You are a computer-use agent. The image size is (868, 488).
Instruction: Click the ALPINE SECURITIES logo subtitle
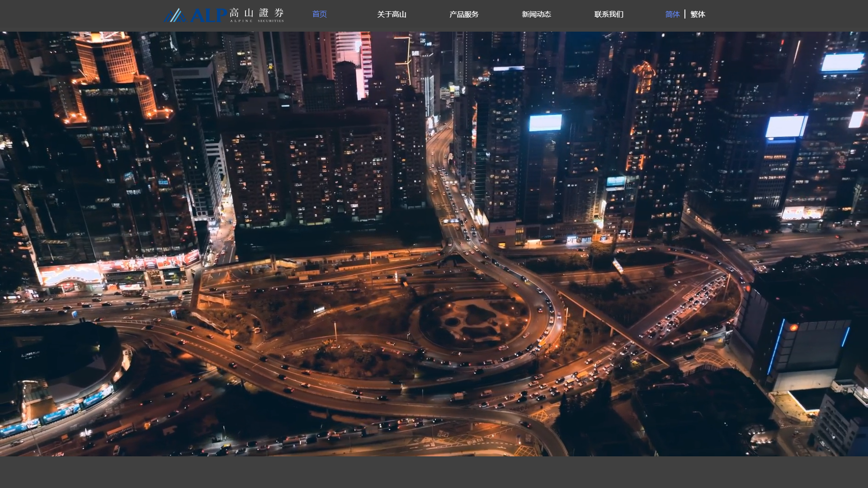click(256, 21)
